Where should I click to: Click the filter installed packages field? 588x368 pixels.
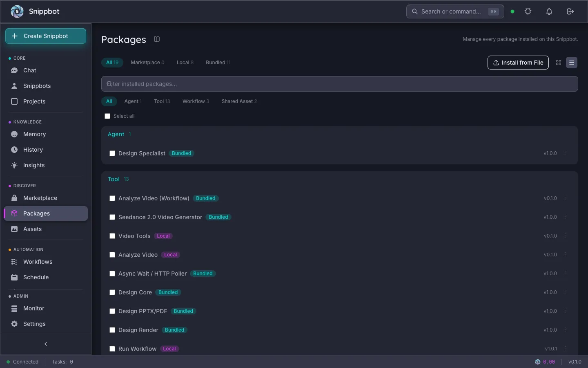point(340,84)
